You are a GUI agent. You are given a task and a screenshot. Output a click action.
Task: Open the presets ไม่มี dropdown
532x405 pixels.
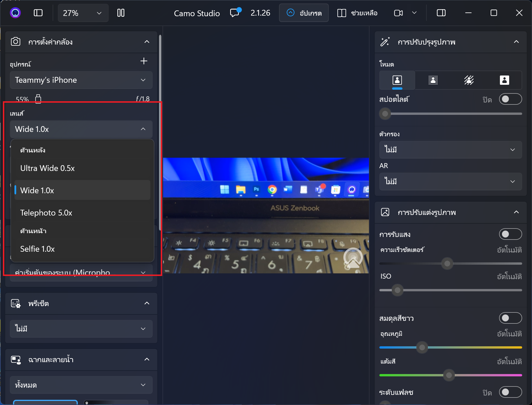click(x=81, y=329)
